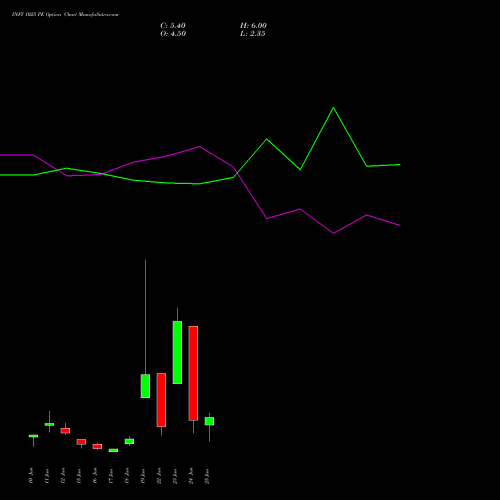The image size is (500, 500).
Task: Click the 25 Jun date label on axis
Action: 207,476
